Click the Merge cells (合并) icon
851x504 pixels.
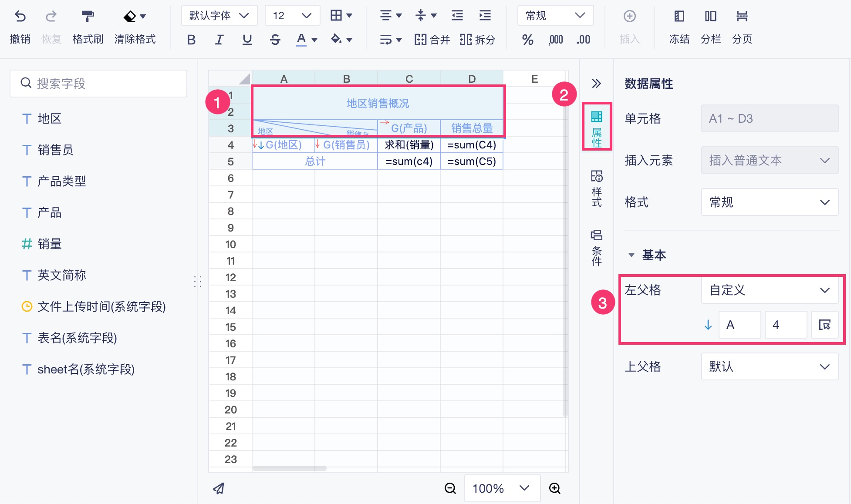(x=420, y=40)
